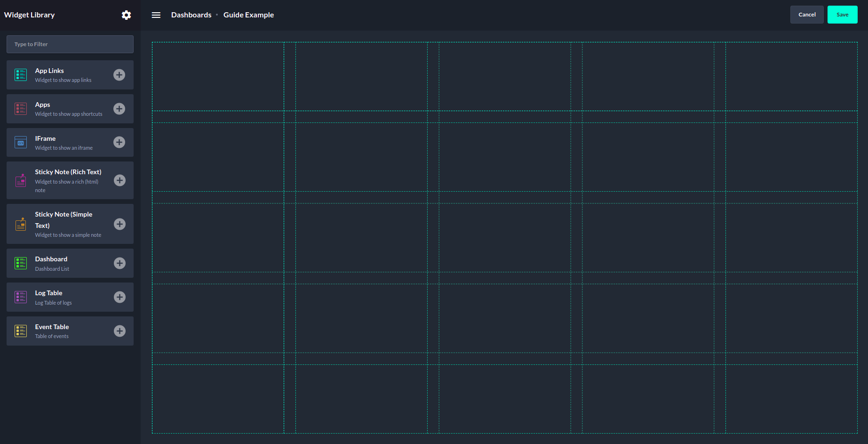Click the Type to Filter search field
Viewport: 868px width, 444px height.
(x=70, y=44)
